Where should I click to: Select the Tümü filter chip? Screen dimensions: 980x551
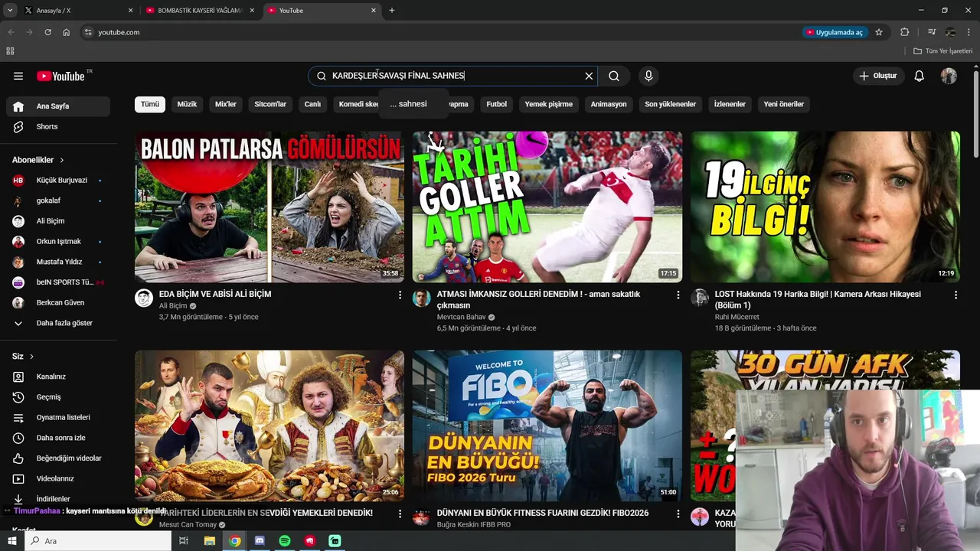(150, 104)
